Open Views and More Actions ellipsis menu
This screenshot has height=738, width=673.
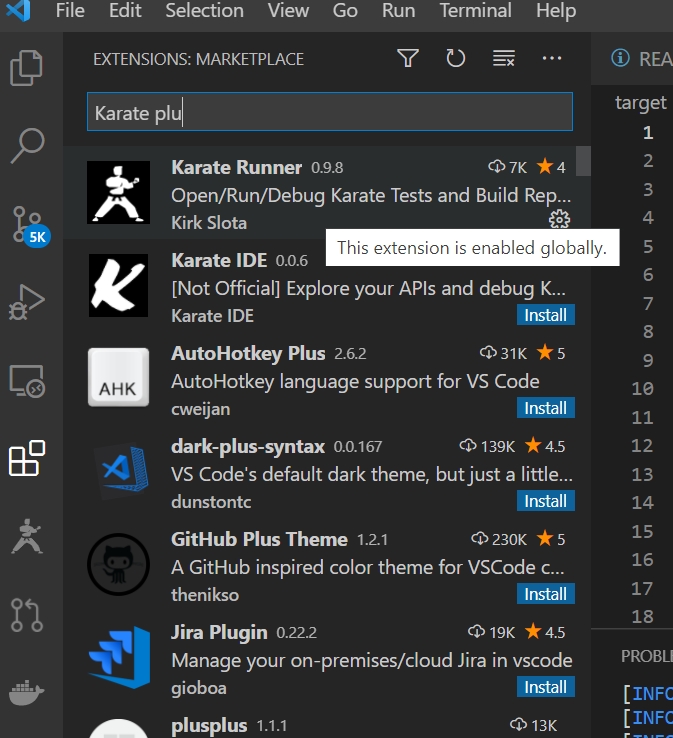pos(552,59)
